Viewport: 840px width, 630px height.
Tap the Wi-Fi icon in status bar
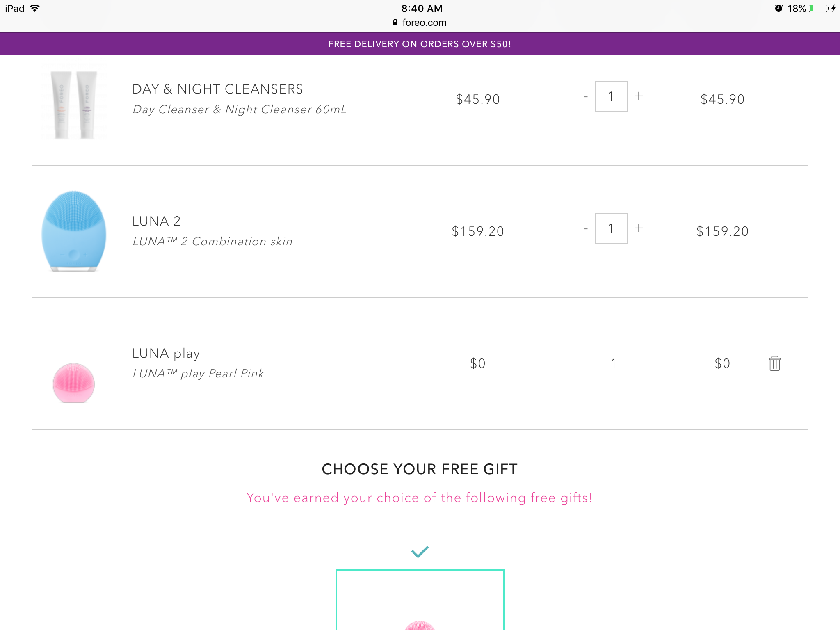tap(35, 8)
